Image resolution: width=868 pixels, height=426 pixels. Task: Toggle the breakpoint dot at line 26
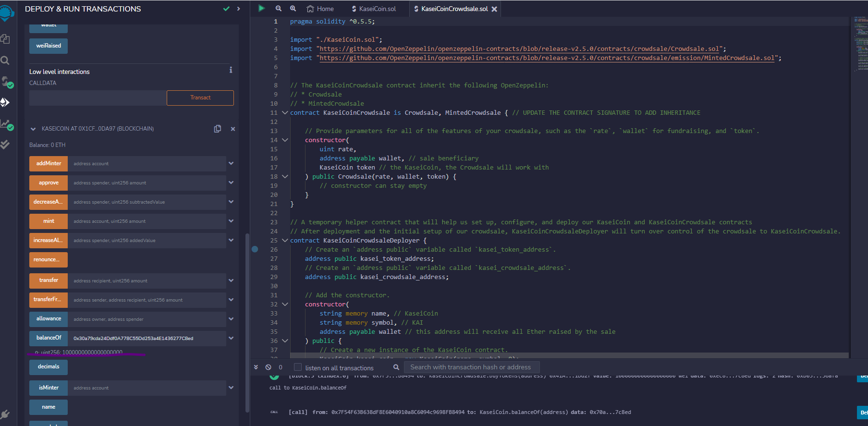(255, 249)
